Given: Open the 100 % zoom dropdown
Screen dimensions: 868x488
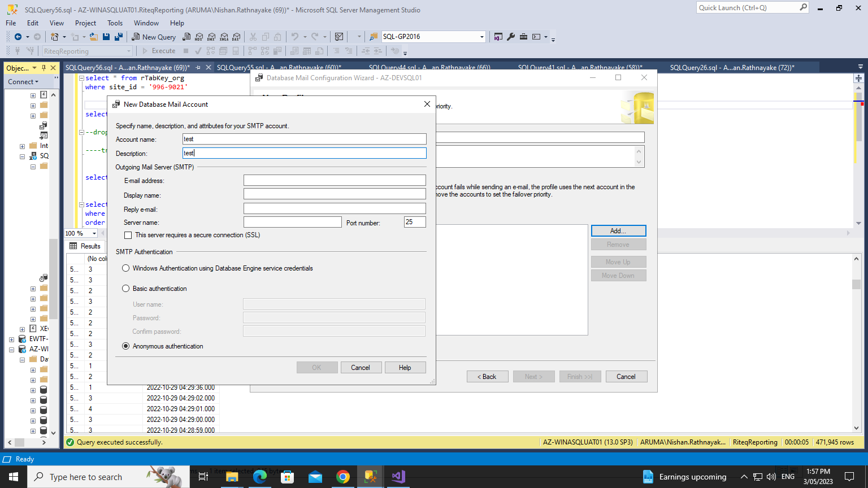Looking at the screenshot, I should tap(94, 233).
